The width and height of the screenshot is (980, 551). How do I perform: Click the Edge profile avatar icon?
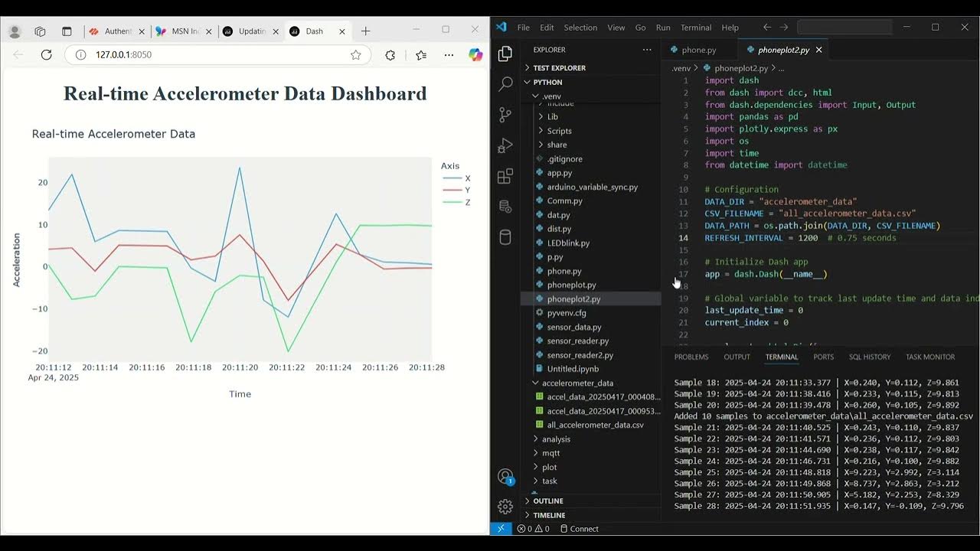[14, 31]
